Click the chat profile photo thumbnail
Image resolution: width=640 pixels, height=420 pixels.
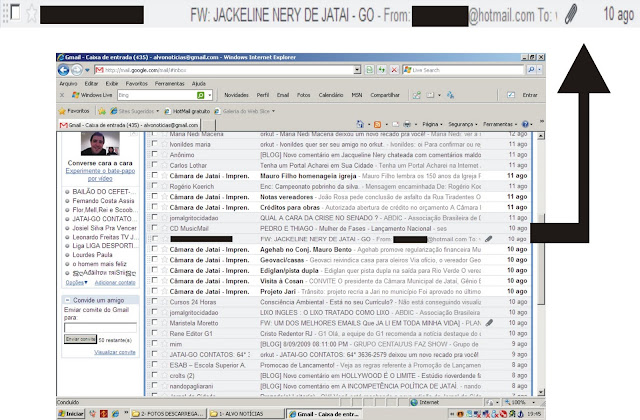100,143
